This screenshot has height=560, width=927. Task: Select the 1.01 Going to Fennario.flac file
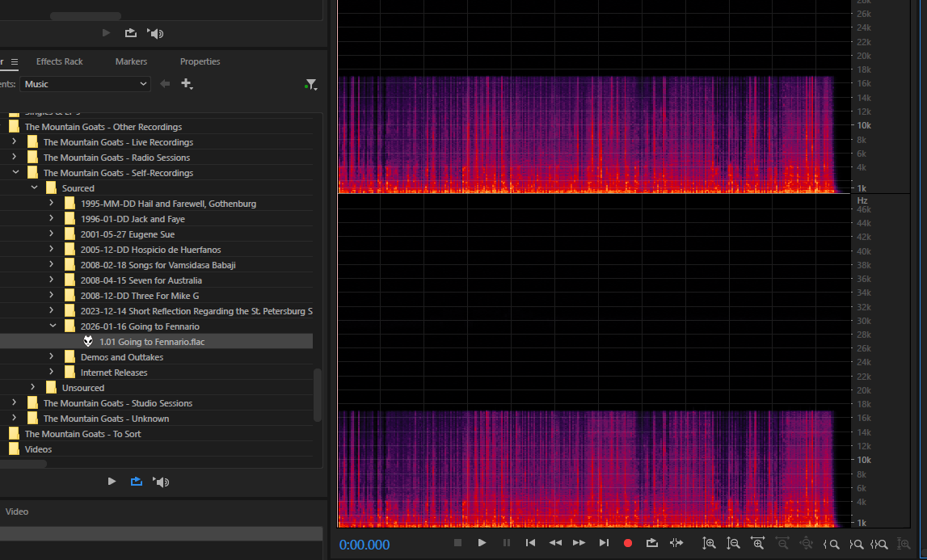(x=152, y=342)
